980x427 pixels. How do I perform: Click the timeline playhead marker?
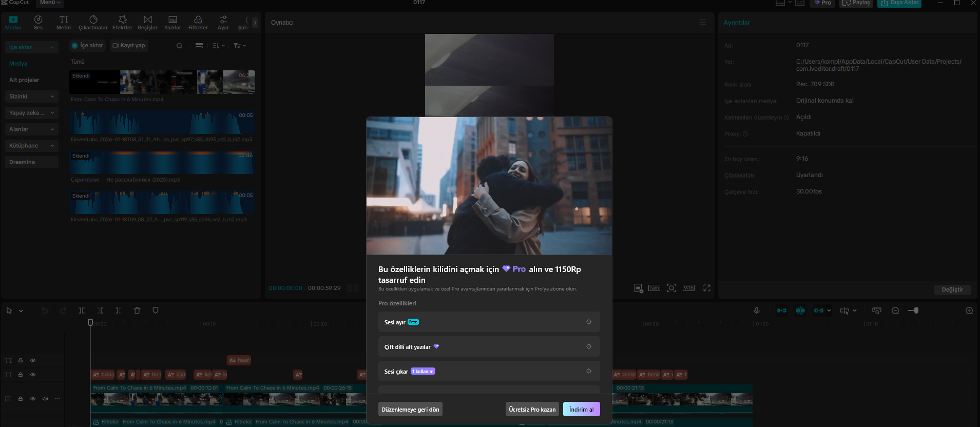click(90, 322)
